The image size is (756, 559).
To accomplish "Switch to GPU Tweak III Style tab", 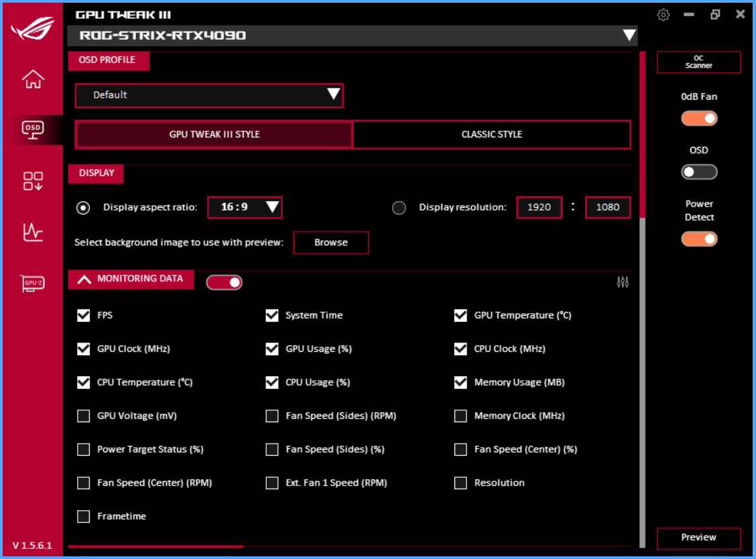I will click(214, 135).
